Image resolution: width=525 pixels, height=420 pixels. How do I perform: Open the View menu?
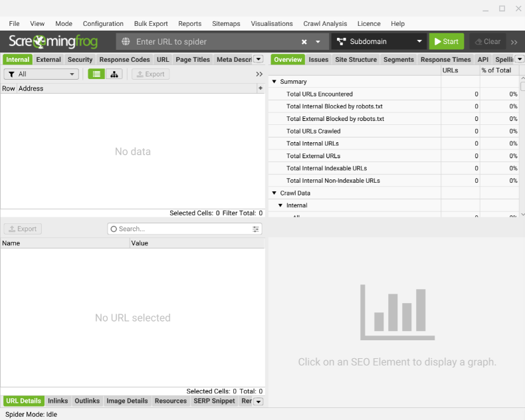click(37, 24)
